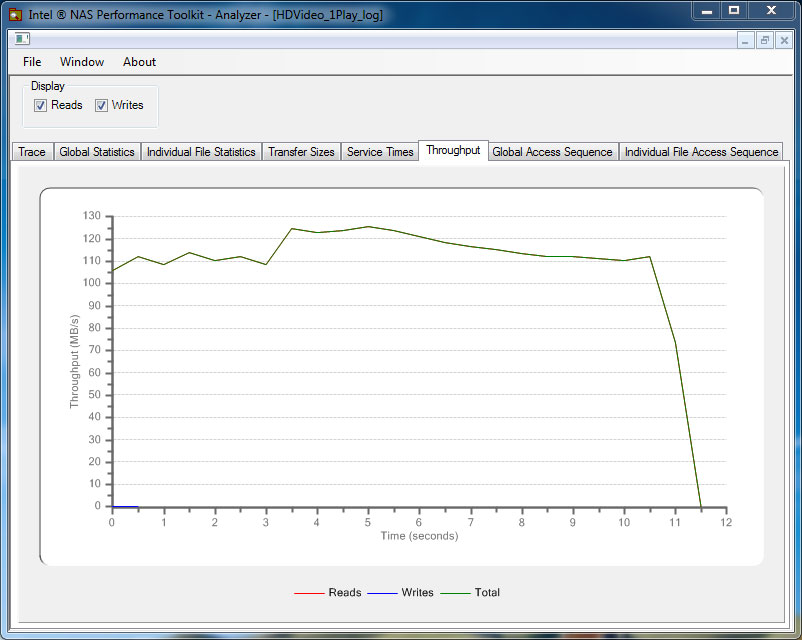This screenshot has height=640, width=802.
Task: Click the Writes legend entry
Action: point(400,592)
